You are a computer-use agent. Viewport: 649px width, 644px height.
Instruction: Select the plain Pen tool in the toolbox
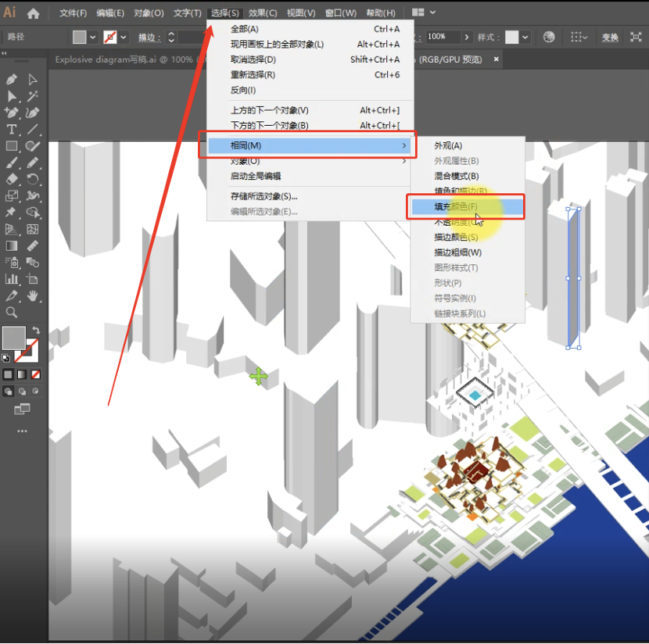pos(12,79)
